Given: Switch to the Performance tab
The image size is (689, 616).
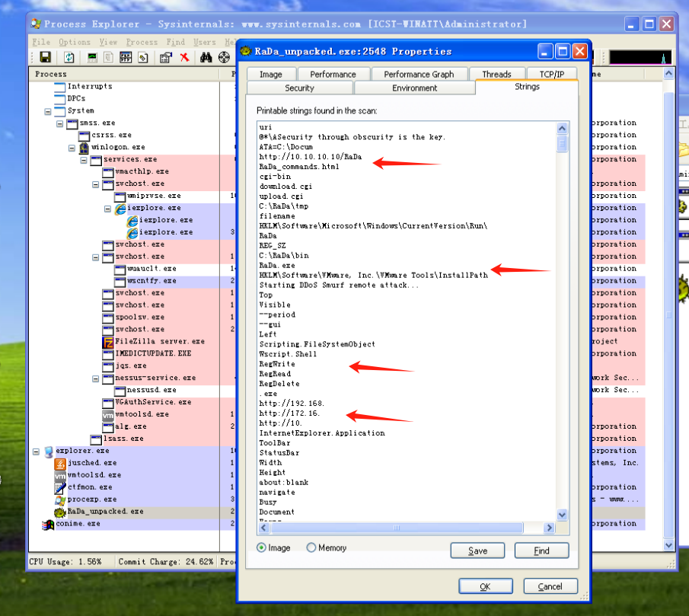Looking at the screenshot, I should tap(333, 75).
